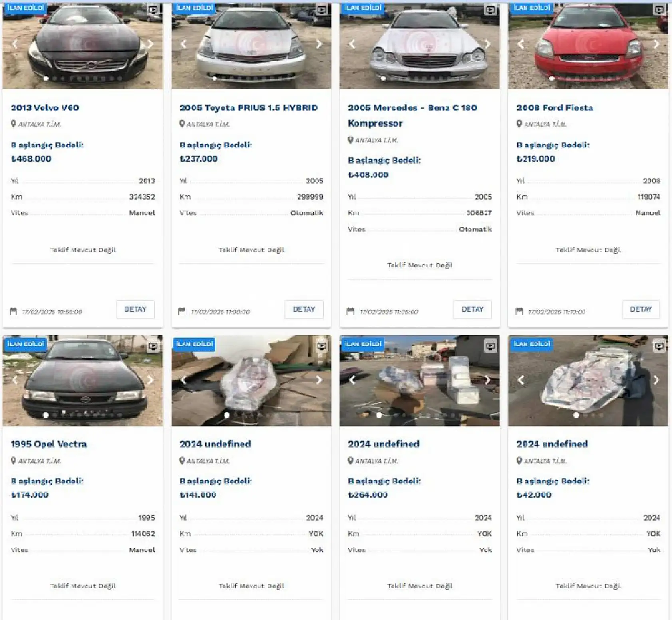Open video icon on Volvo V60 card
Viewport: 672px width, 620px height.
(x=153, y=10)
